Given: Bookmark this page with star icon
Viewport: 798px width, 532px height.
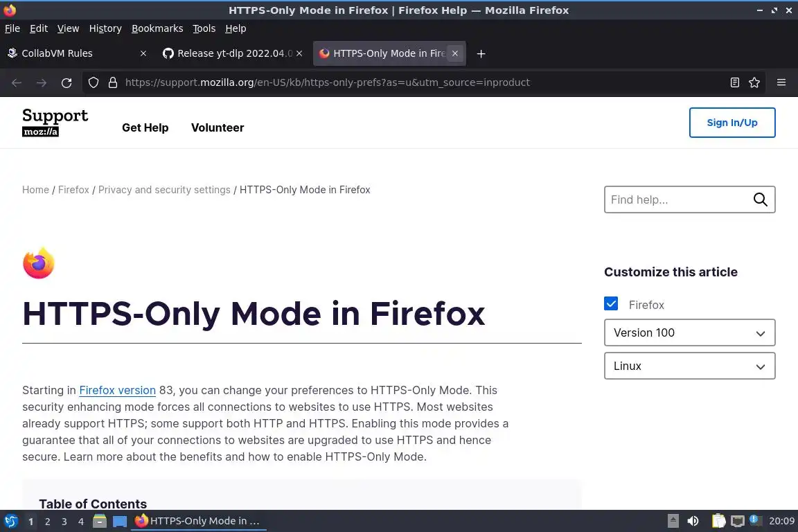Looking at the screenshot, I should 754,82.
